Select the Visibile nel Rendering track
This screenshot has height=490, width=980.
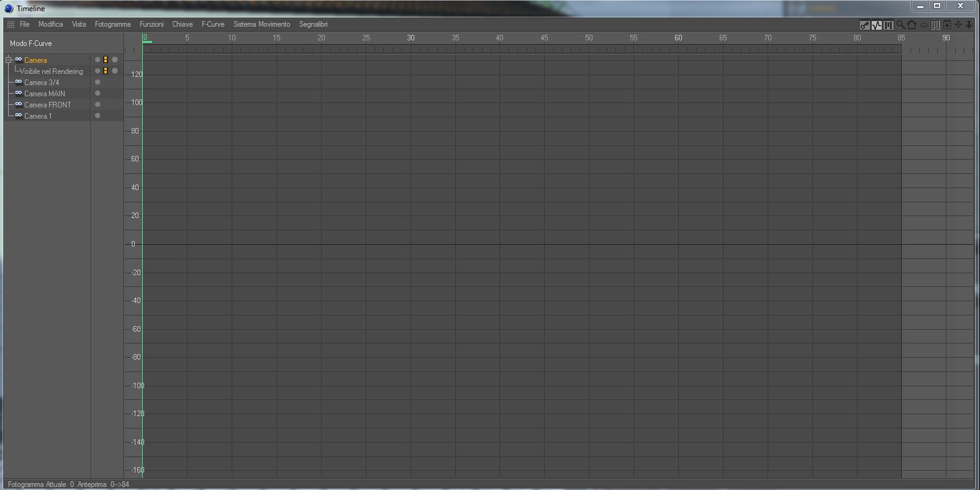point(52,71)
